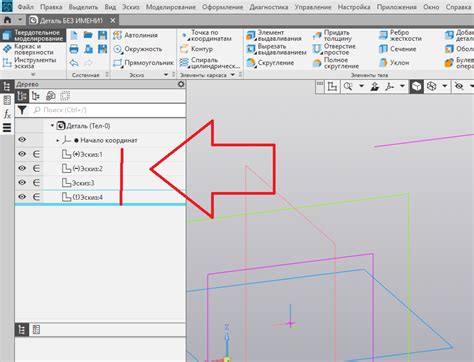Image resolution: width=474 pixels, height=362 pixels.
Task: Click the tree search field
Action: [x=108, y=110]
